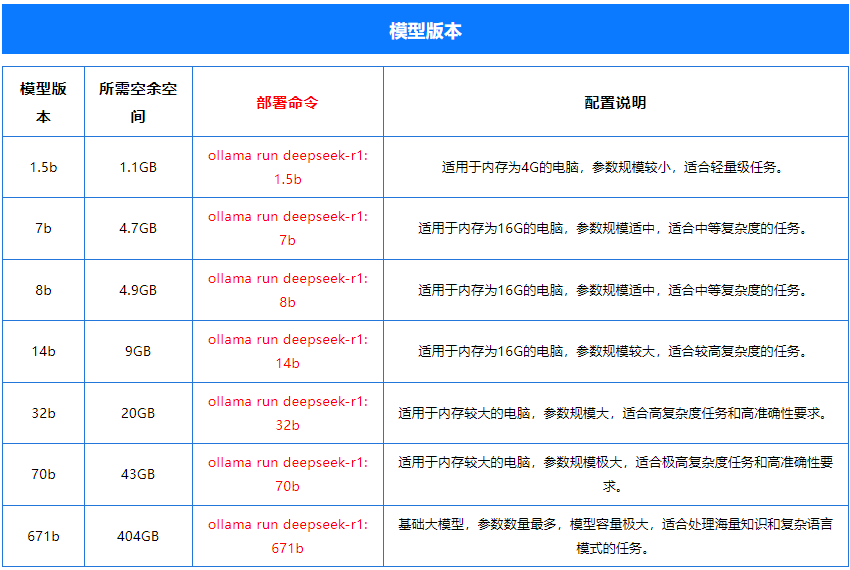Click the 模型版本 blue title banner
The height and width of the screenshot is (570, 850).
coord(425,30)
